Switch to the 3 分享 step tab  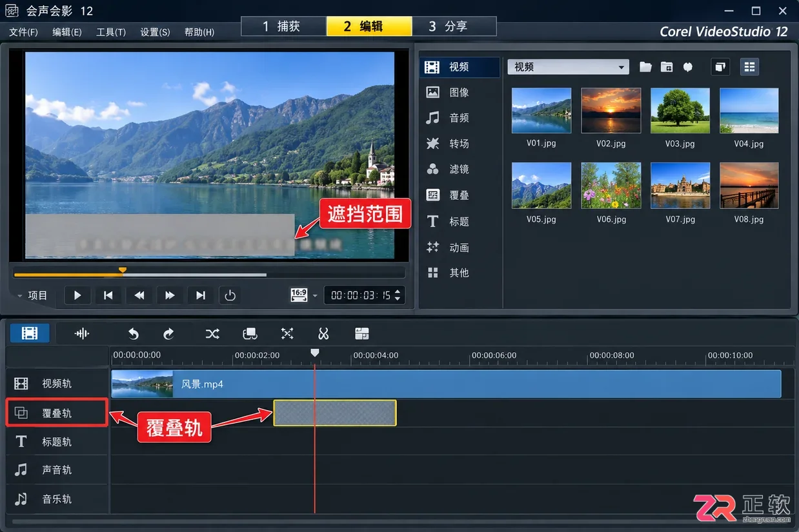[454, 26]
